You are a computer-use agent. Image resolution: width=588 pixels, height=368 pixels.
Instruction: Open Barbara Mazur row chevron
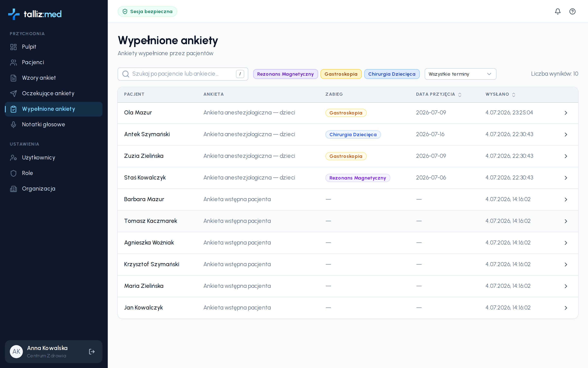(566, 200)
